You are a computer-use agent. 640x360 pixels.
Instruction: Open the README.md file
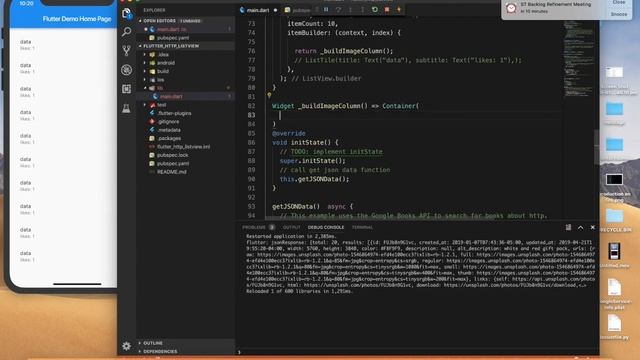click(171, 172)
